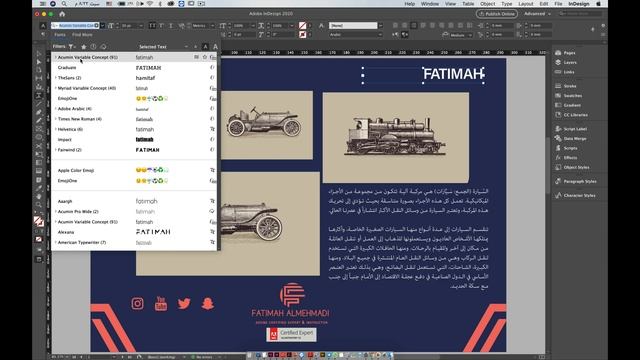Select the Eyedropper tool
This screenshot has height=360, width=640.
pos(39,188)
